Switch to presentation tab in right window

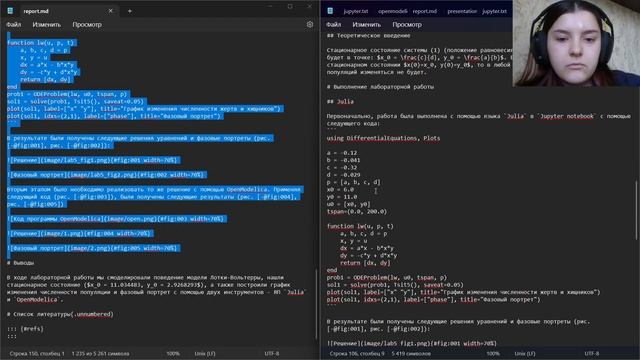pos(462,11)
